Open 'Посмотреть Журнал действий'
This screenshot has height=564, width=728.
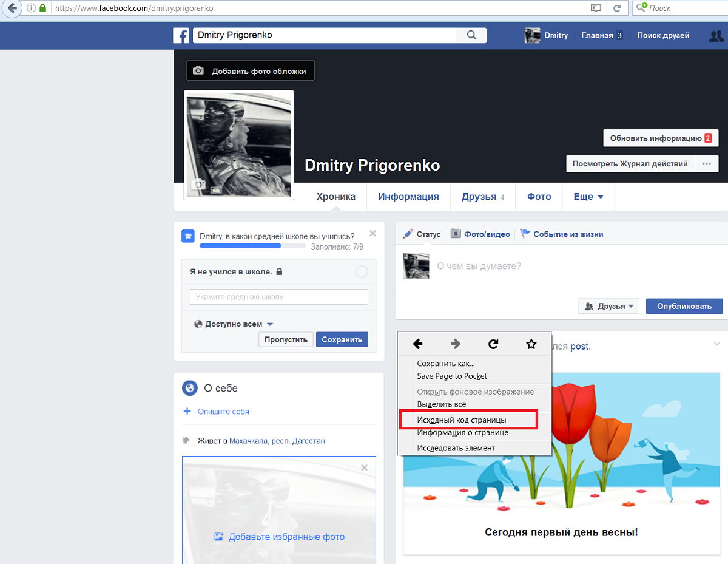pos(630,164)
